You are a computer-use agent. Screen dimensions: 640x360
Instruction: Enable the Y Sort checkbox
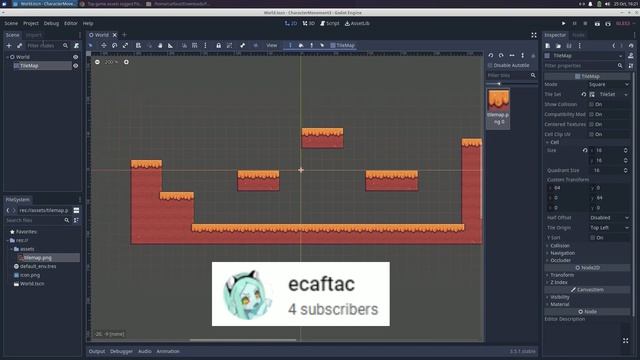click(x=592, y=238)
